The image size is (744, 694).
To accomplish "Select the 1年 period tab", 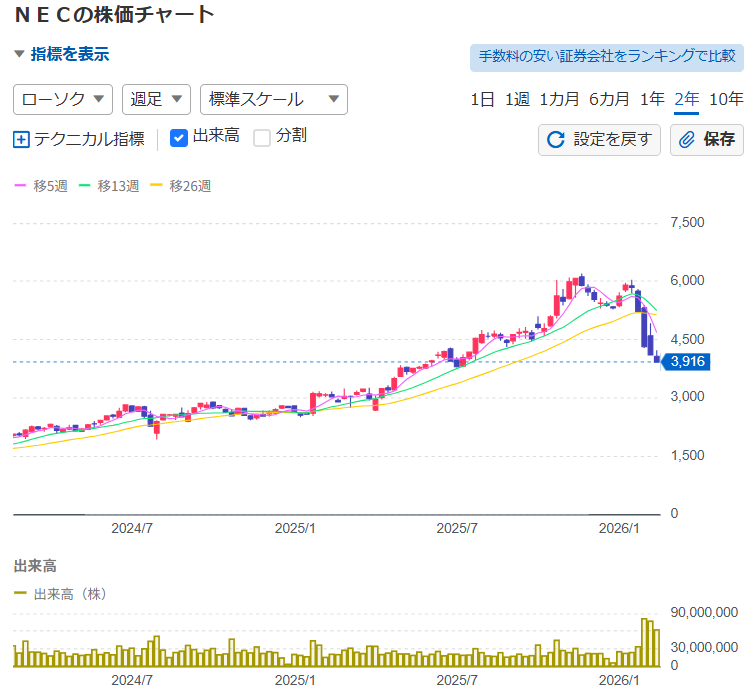I will pos(652,99).
